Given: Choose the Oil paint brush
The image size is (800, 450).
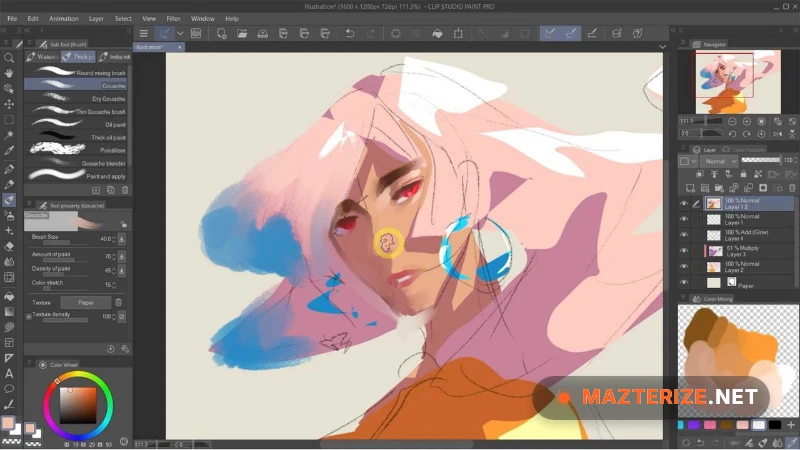Looking at the screenshot, I should click(76, 124).
